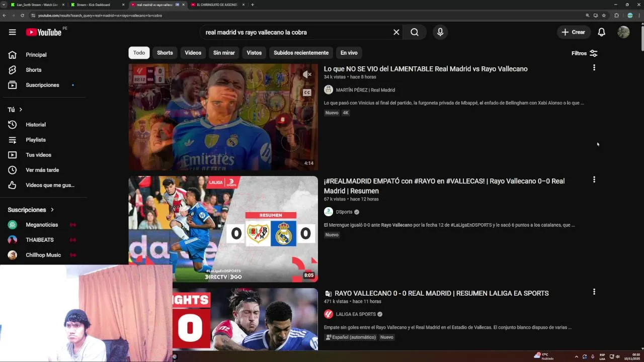
Task: Open more options for the DSports resumen video
Action: point(594,179)
